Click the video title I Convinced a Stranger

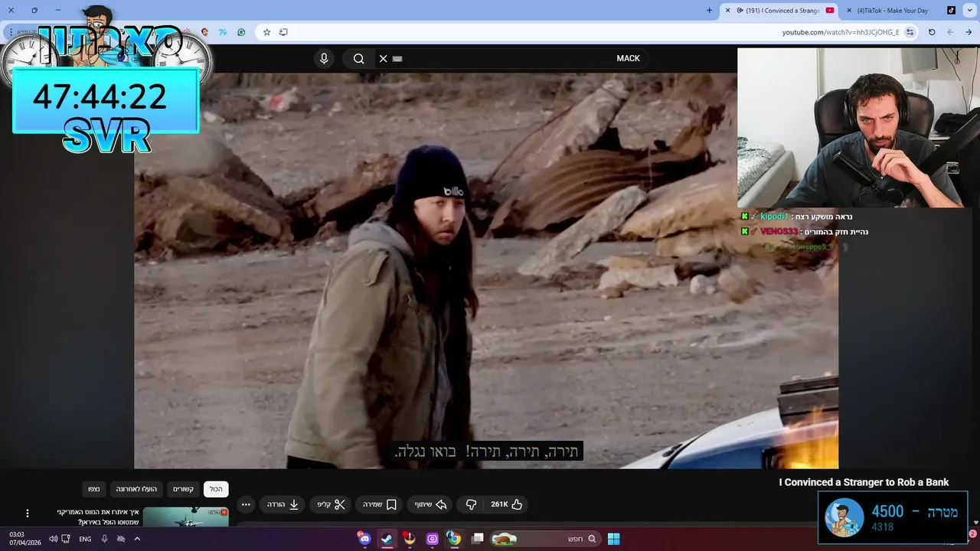pos(864,482)
